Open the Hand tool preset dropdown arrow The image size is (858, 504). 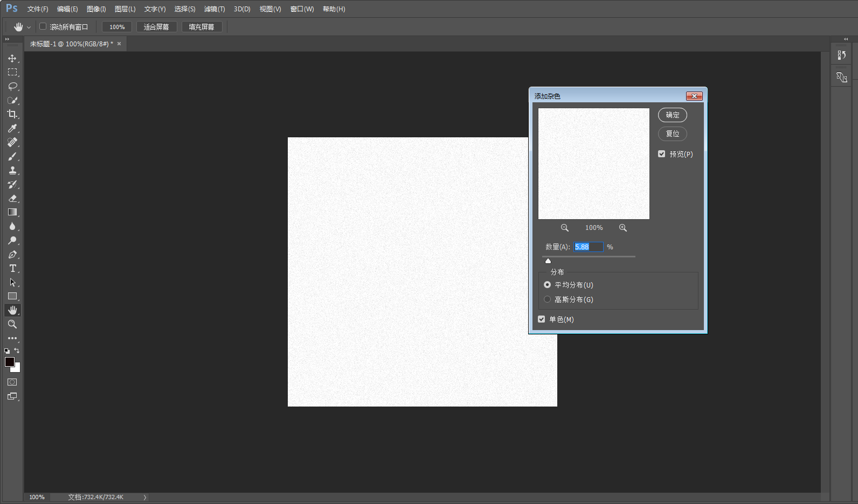[x=29, y=27]
